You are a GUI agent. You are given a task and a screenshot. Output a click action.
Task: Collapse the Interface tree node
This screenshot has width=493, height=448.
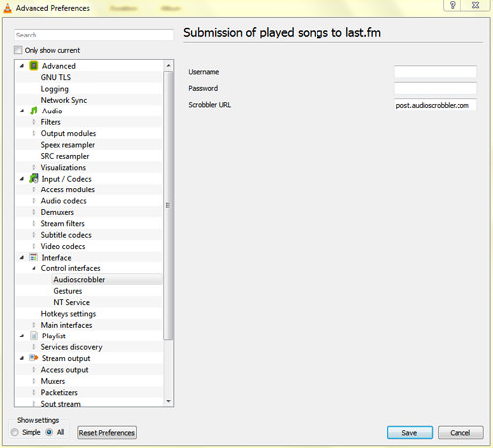point(22,257)
